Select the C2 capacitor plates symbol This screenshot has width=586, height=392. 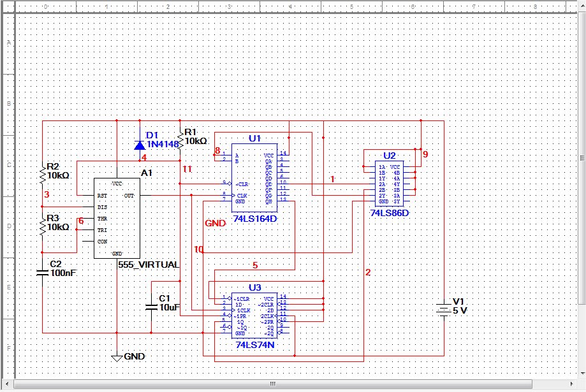click(x=43, y=272)
